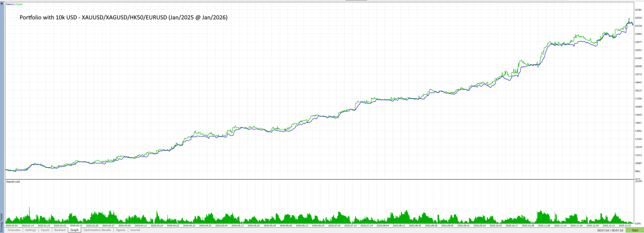Image resolution: width=644 pixels, height=233 pixels.
Task: Click the 19773 axis value
Action: pyautogui.click(x=638, y=74)
